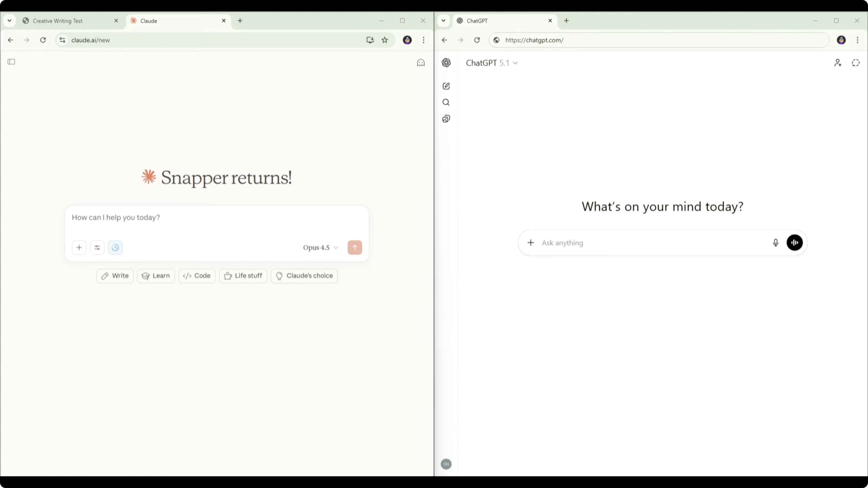The image size is (868, 488).
Task: Open ChatGPT search chats magnifier icon
Action: 446,102
